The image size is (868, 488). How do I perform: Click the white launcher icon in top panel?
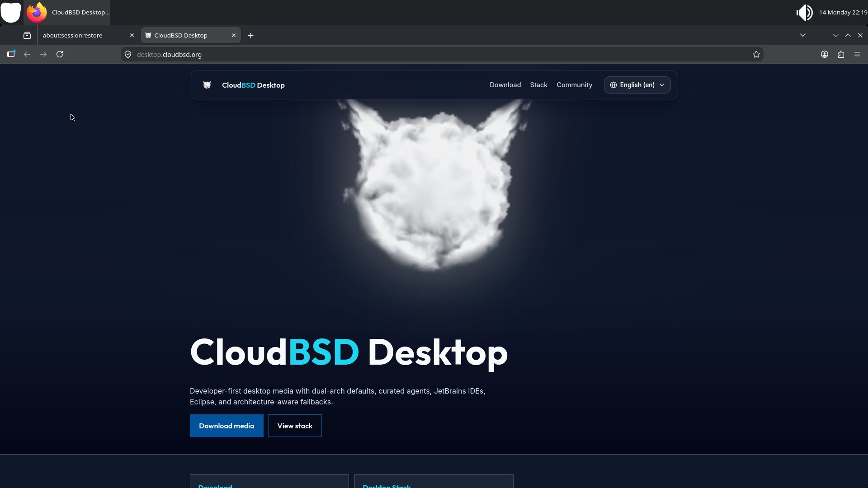[x=11, y=12]
